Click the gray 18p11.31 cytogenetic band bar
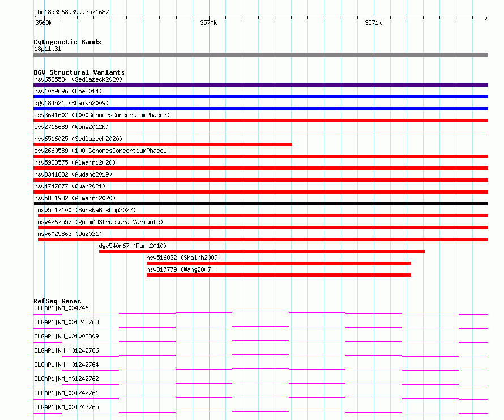 tap(260, 55)
